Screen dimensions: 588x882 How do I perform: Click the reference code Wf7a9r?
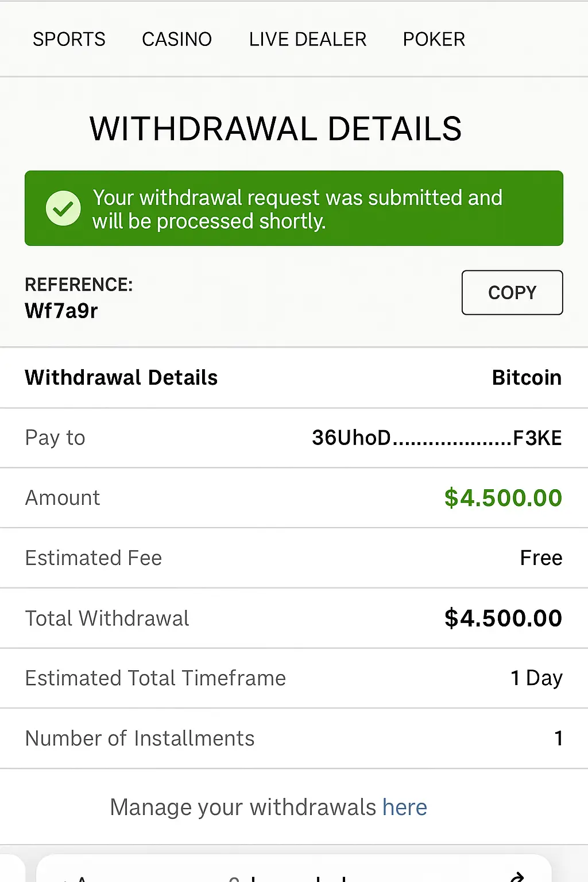pyautogui.click(x=61, y=311)
